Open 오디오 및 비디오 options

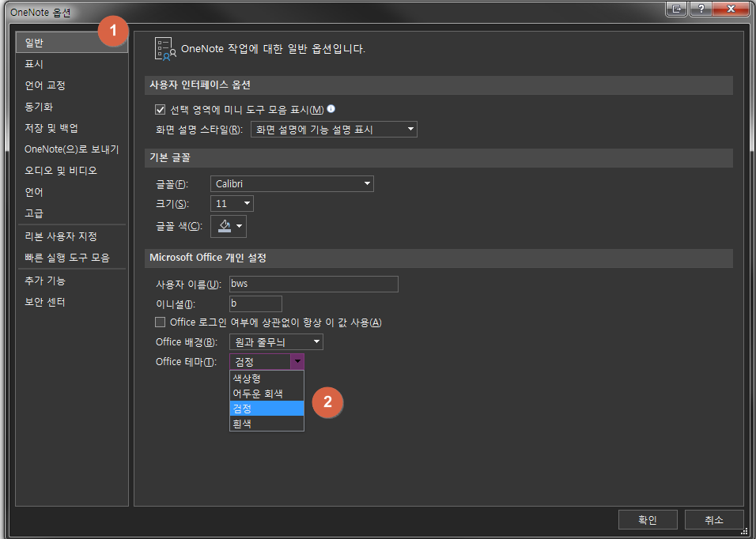pyautogui.click(x=71, y=171)
